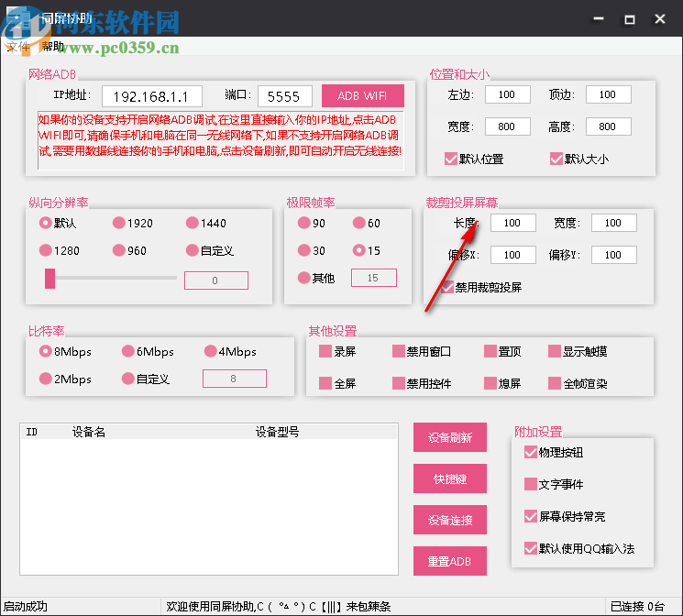Image resolution: width=683 pixels, height=616 pixels.
Task: Toggle the 文字事件 checkbox
Action: (x=530, y=484)
